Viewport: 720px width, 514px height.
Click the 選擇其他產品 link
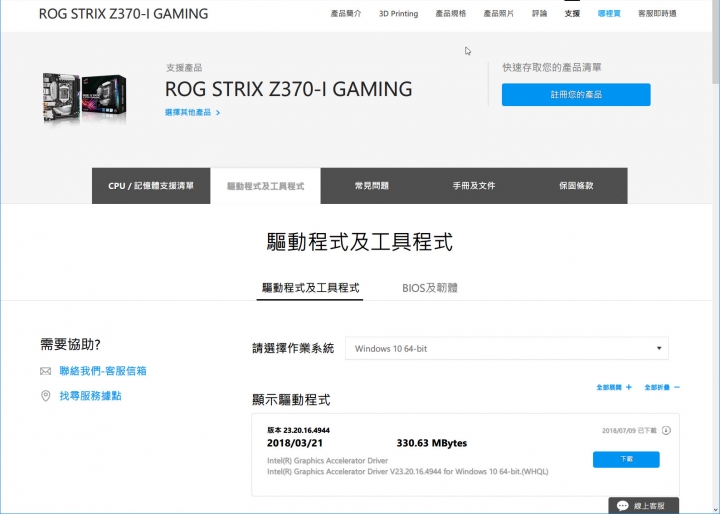(x=188, y=113)
